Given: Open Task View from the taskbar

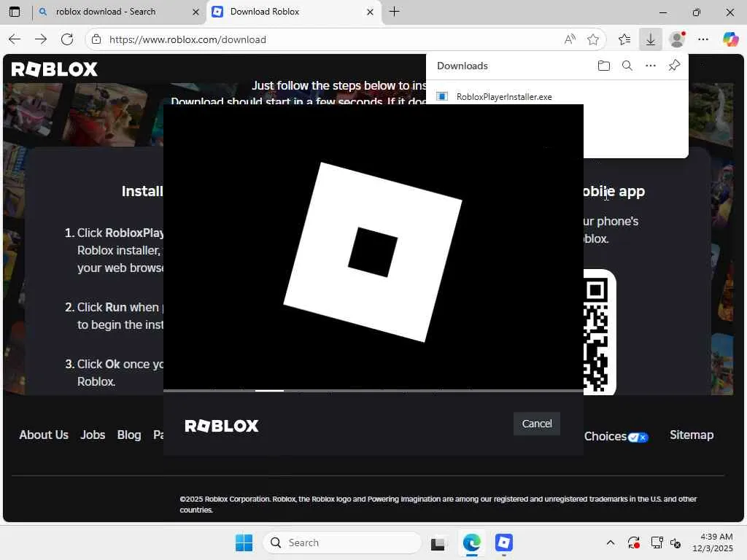Looking at the screenshot, I should tap(438, 543).
